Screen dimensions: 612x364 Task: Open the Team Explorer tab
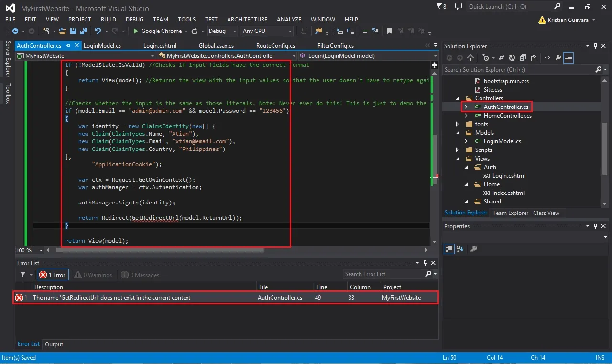[x=510, y=213]
